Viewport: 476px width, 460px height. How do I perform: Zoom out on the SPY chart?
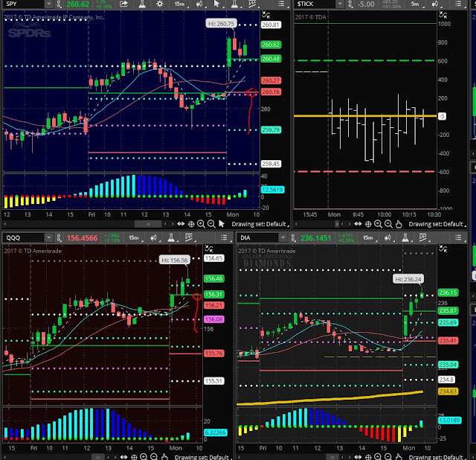pyautogui.click(x=211, y=224)
